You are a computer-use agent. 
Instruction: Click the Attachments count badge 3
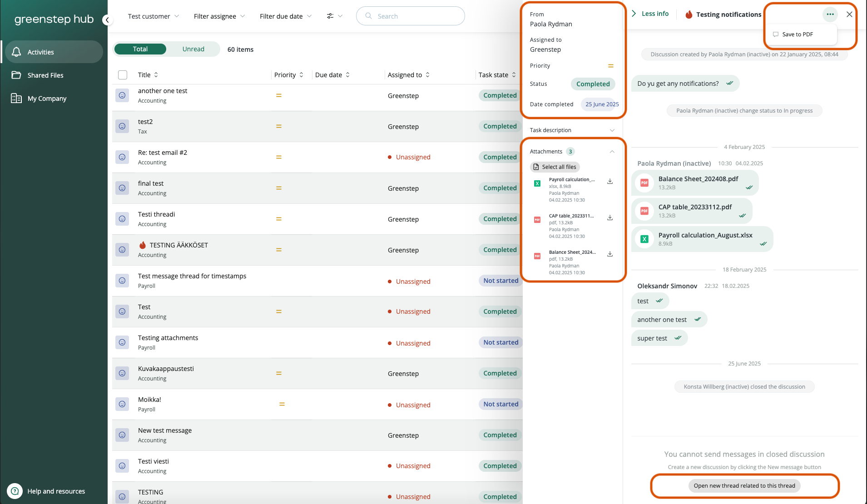[570, 152]
